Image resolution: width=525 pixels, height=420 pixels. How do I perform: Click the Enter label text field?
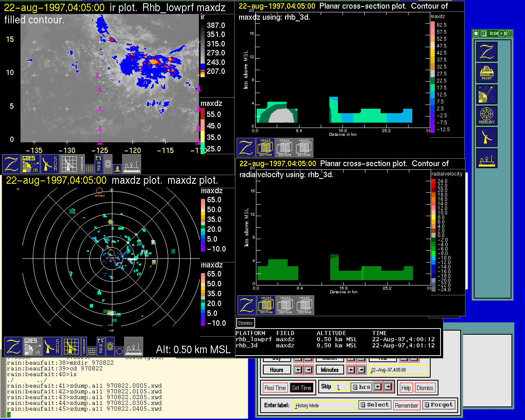(325, 405)
